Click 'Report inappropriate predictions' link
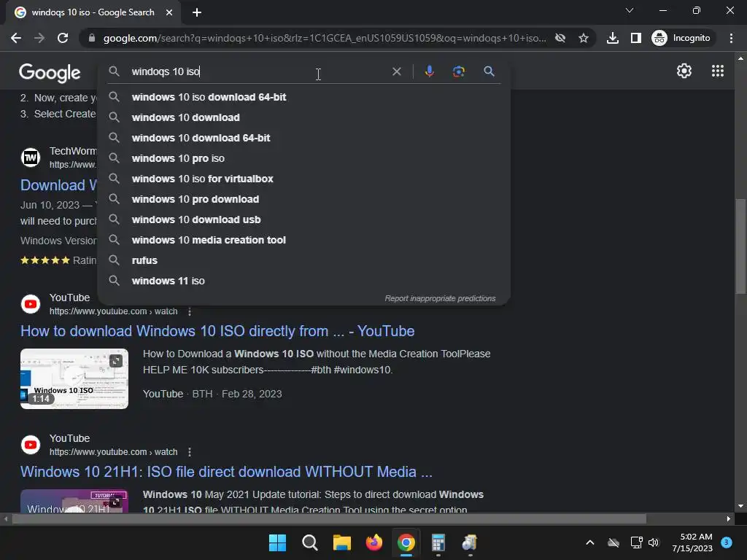 tap(440, 298)
